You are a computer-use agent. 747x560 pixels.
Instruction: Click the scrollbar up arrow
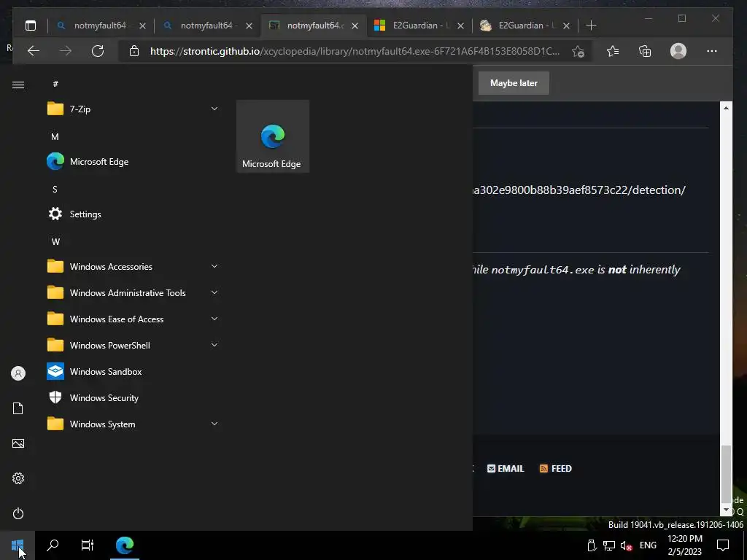point(726,108)
